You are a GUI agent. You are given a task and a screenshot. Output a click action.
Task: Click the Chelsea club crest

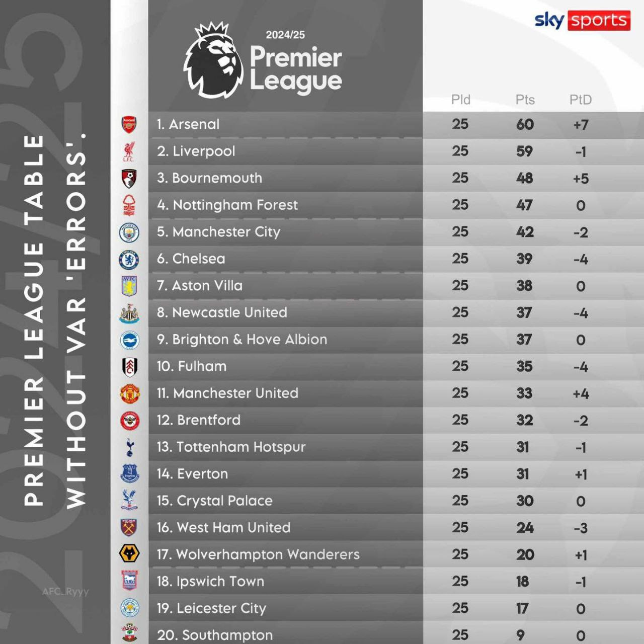(129, 260)
